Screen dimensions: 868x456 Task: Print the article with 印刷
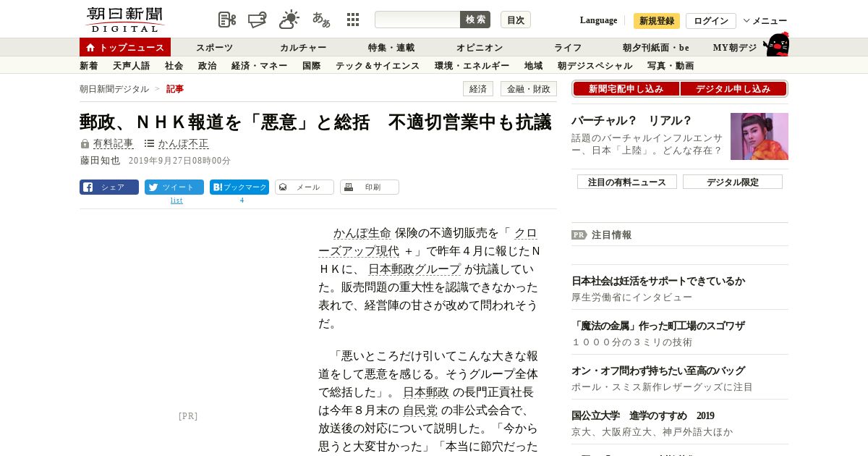click(x=370, y=187)
